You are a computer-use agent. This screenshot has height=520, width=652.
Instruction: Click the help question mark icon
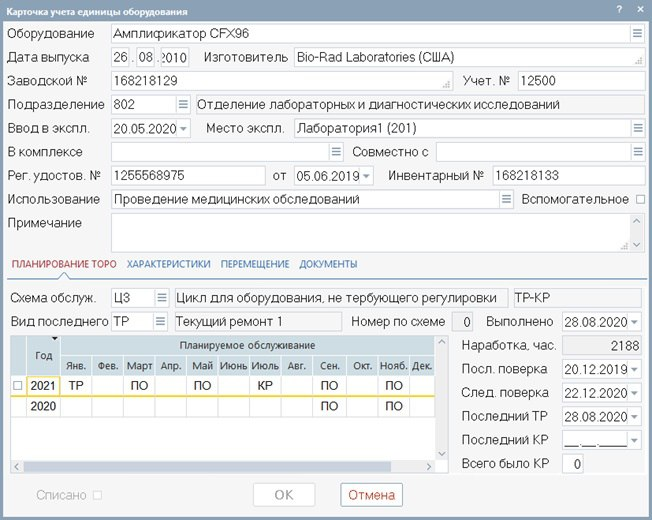(x=620, y=9)
